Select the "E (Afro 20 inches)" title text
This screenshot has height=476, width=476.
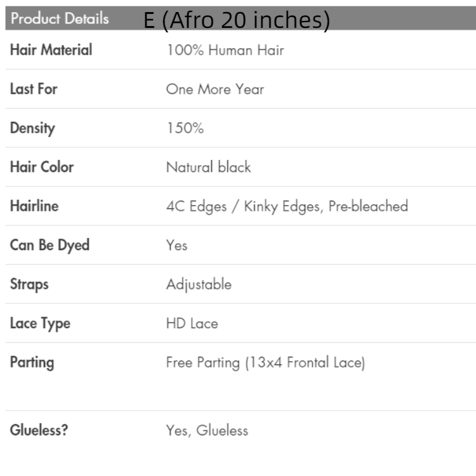(x=237, y=20)
